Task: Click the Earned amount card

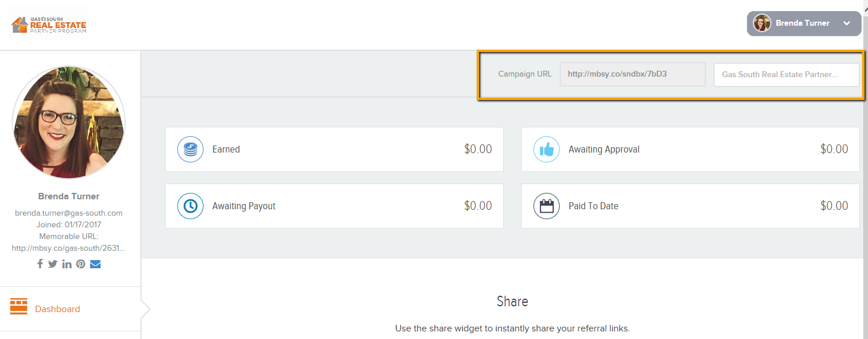Action: click(x=334, y=149)
